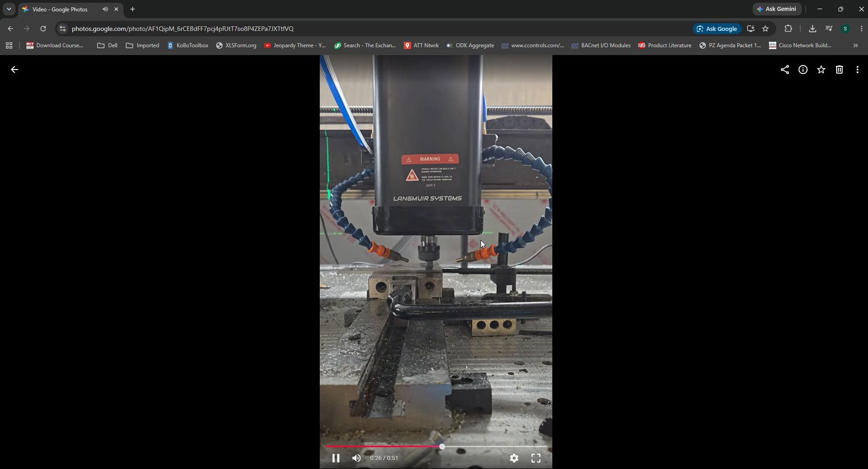868x469 pixels.
Task: Mute the tab via its audio icon
Action: pyautogui.click(x=105, y=9)
